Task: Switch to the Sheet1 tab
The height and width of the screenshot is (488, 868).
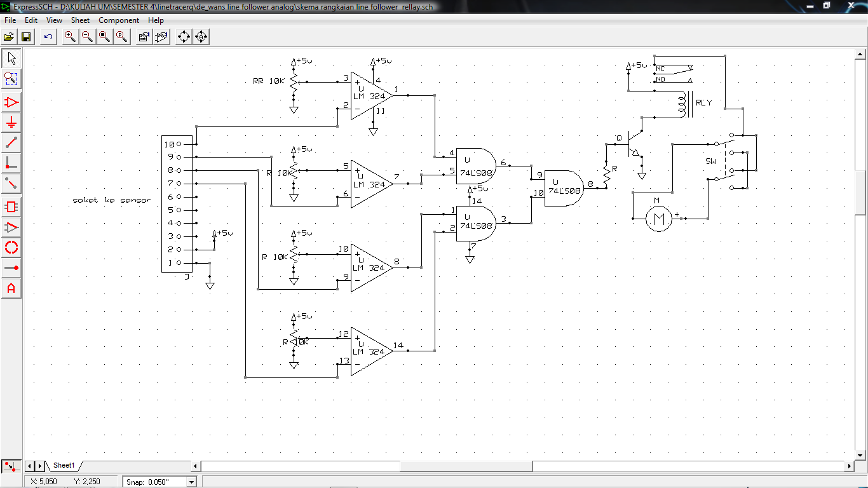Action: (x=64, y=466)
